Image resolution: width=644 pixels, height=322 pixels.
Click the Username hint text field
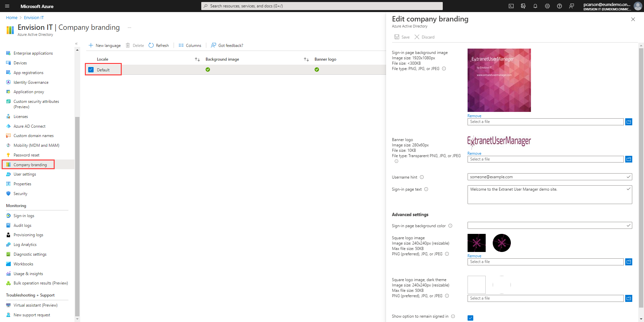click(547, 177)
